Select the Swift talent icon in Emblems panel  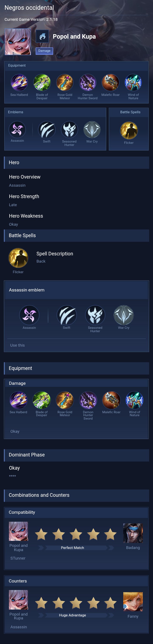point(47,130)
